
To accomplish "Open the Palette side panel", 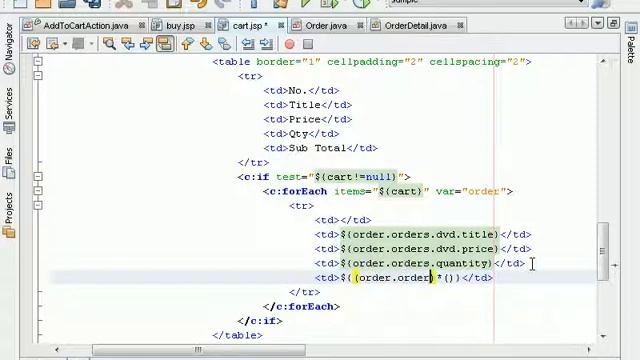I will 631,43.
